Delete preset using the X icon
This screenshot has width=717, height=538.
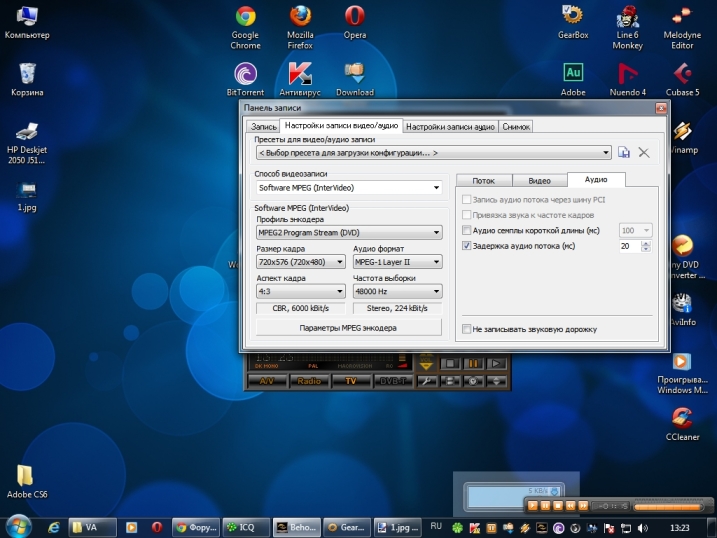pyautogui.click(x=644, y=152)
